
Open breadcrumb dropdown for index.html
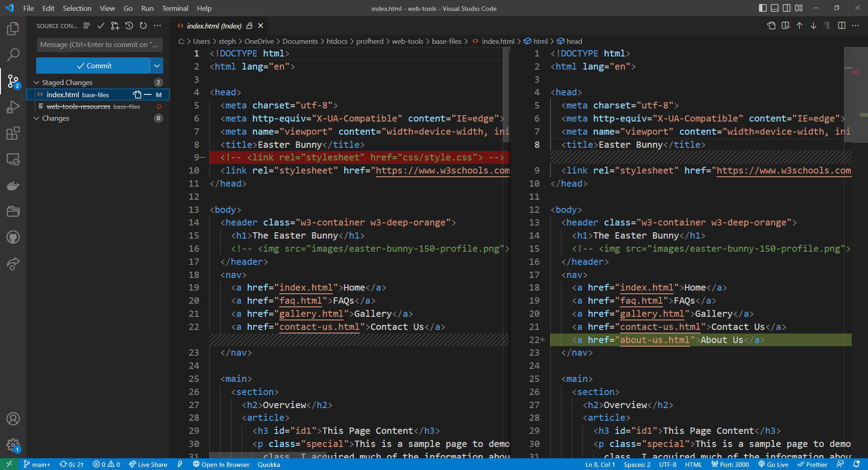(498, 41)
